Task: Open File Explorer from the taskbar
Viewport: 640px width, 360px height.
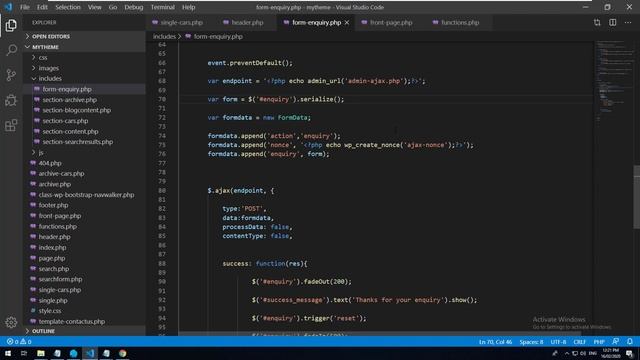Action: (x=41, y=353)
